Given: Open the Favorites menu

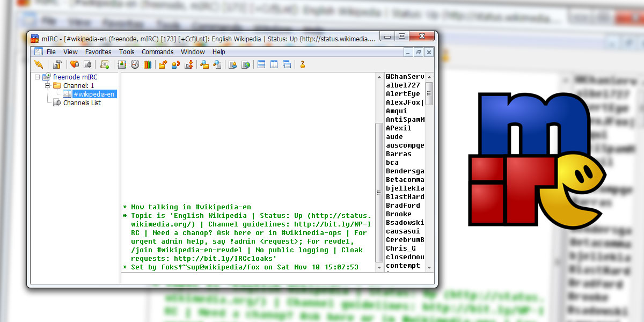Looking at the screenshot, I should (98, 52).
